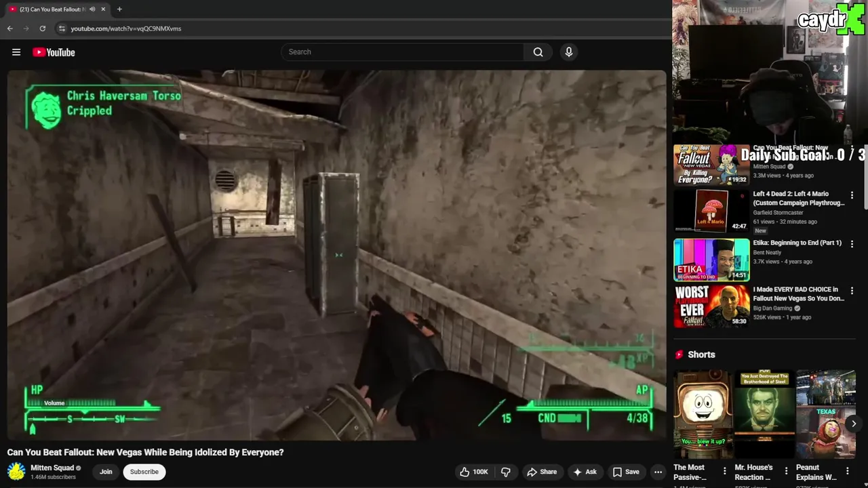Screen dimensions: 868x488
Task: Close the Can You Beat Fallout tab
Action: point(103,9)
